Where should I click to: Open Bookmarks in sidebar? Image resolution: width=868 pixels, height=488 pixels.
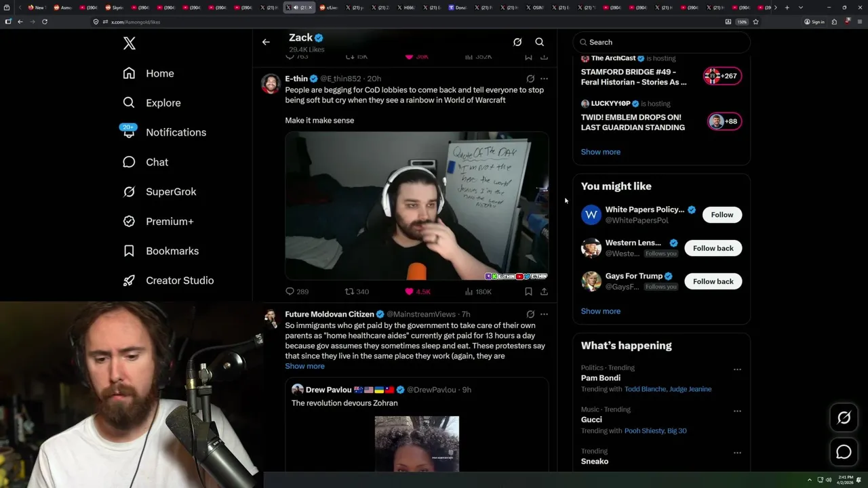[161, 251]
